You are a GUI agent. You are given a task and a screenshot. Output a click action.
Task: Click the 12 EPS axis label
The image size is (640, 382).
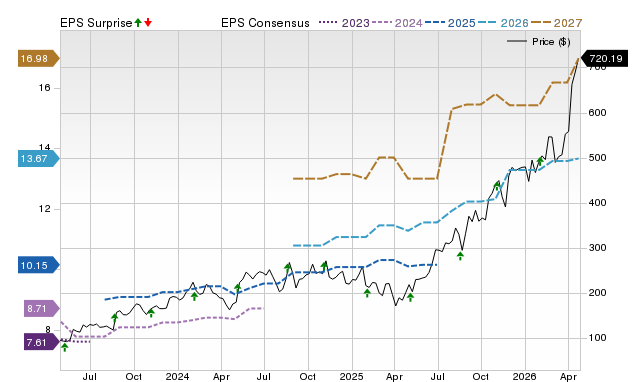pyautogui.click(x=44, y=209)
